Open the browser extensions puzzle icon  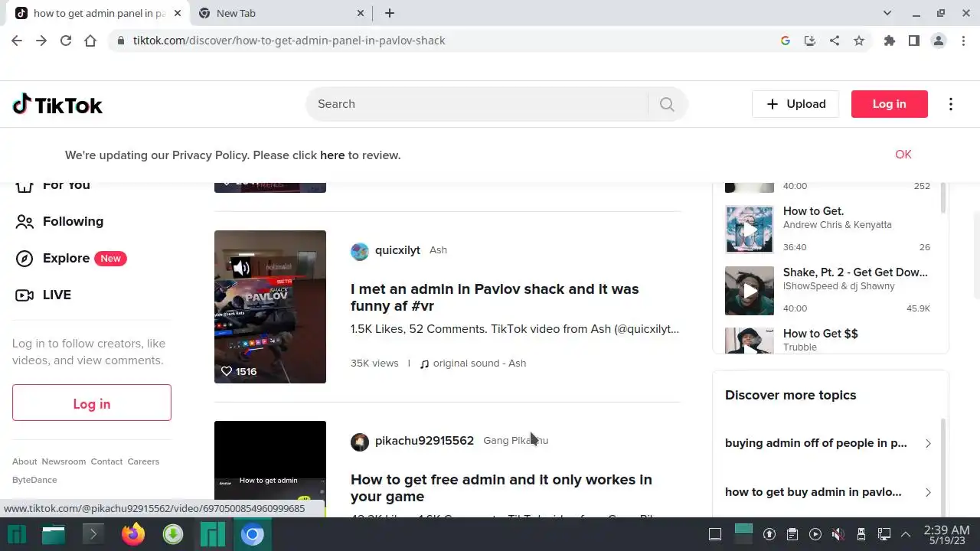pyautogui.click(x=890, y=41)
